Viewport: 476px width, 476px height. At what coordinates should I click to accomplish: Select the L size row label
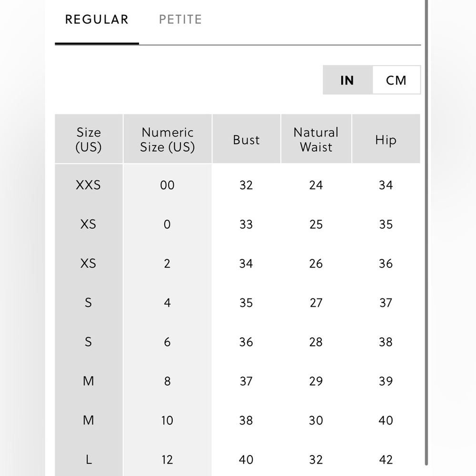[89, 460]
